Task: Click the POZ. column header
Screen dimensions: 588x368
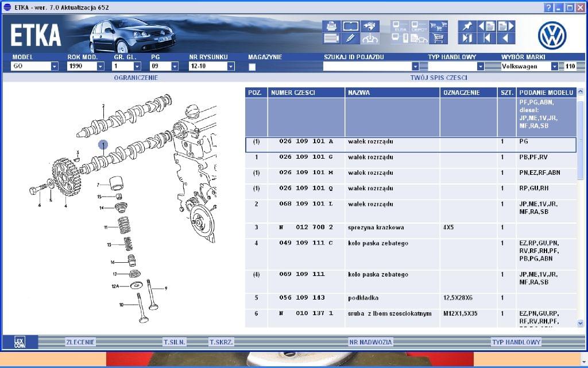Action: (256, 93)
